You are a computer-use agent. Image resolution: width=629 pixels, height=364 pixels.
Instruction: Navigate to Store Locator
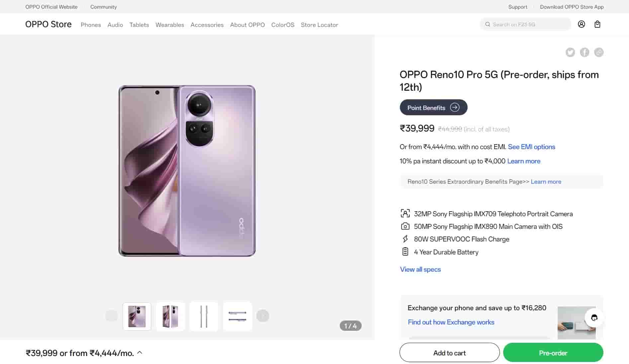coord(319,25)
